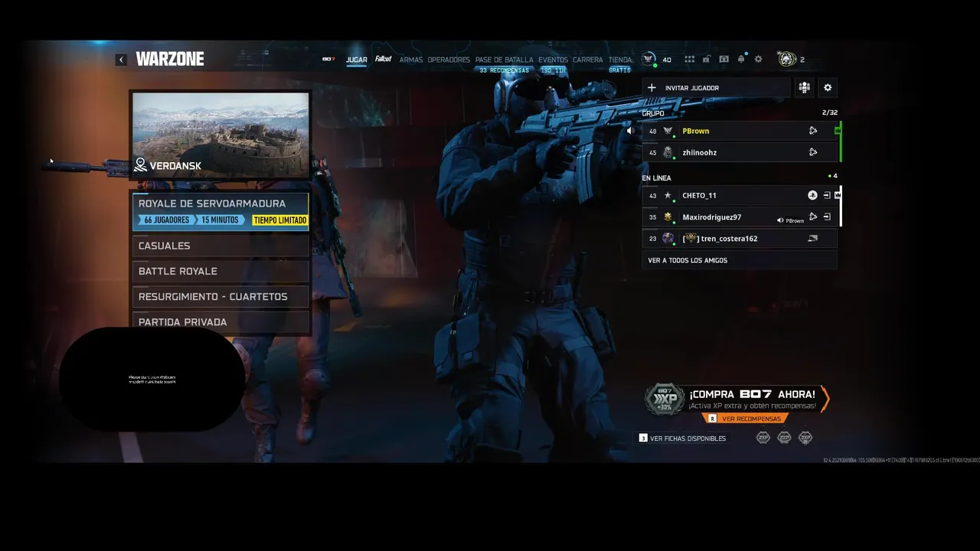Open the player rank emblem beside 40
980x551 pixels.
(x=648, y=59)
